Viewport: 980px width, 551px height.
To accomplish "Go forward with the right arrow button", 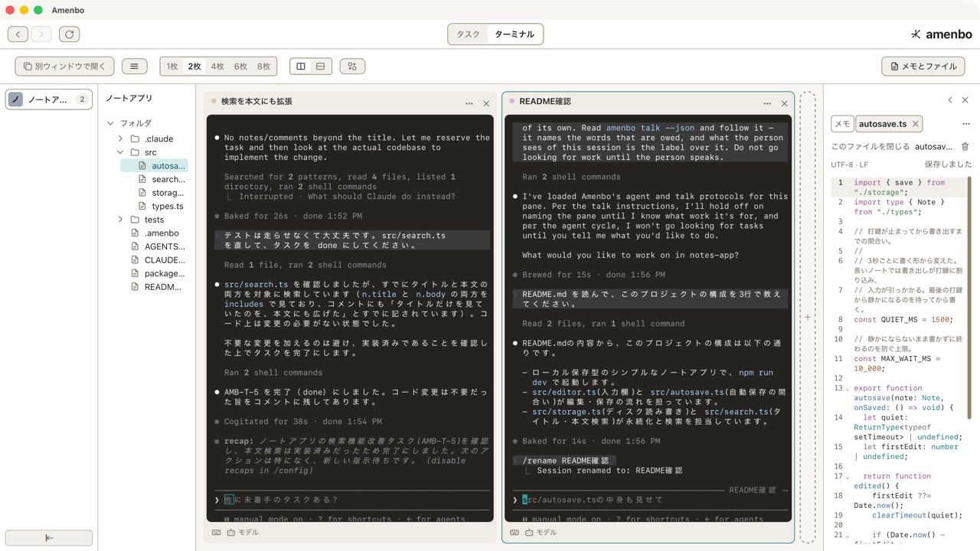I will [x=41, y=34].
